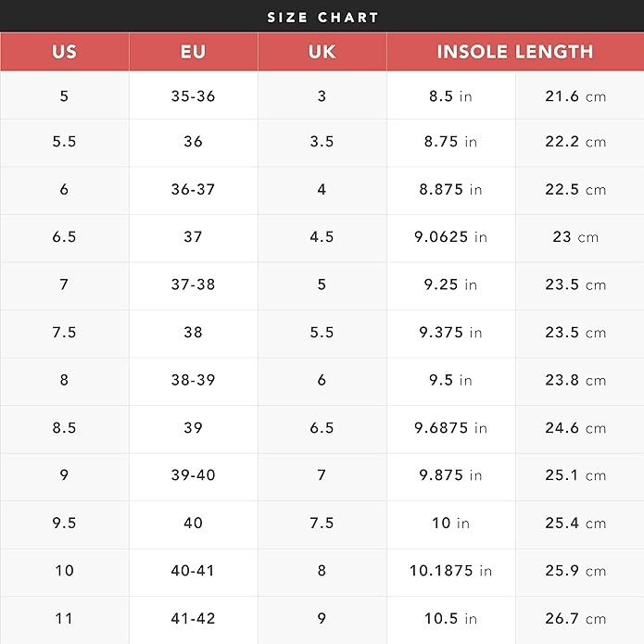Click EU size 35-36 cell
Image resolution: width=644 pixels, height=644 pixels.
(193, 95)
